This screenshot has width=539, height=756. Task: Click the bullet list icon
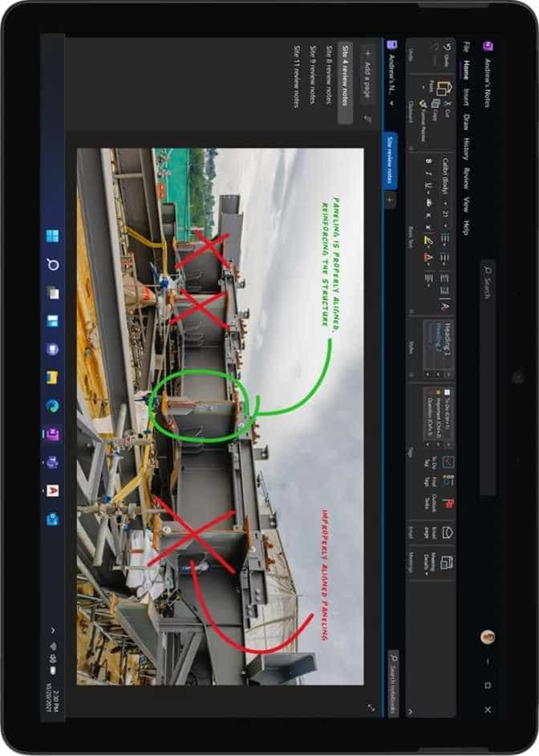[x=445, y=238]
